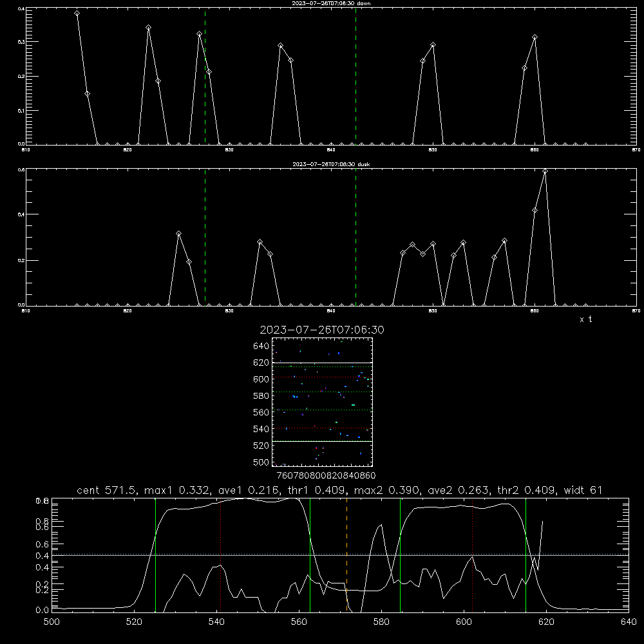Click the 620 y-axis label of the scatter plot

pyautogui.click(x=261, y=363)
